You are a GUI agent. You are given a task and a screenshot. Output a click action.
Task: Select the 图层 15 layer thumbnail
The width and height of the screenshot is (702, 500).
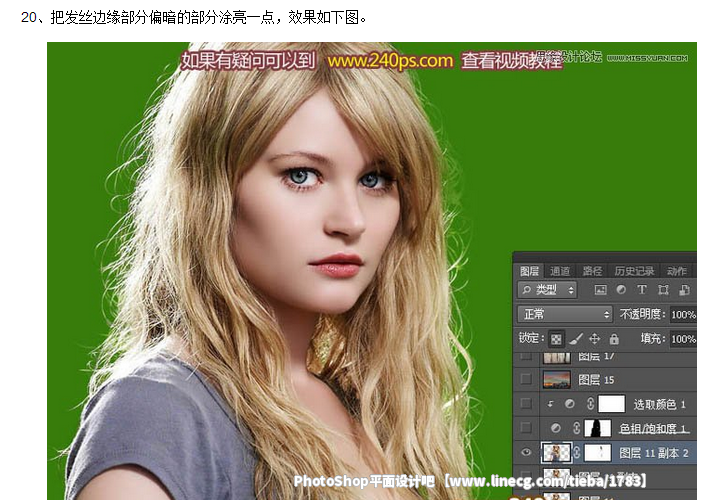pyautogui.click(x=556, y=380)
